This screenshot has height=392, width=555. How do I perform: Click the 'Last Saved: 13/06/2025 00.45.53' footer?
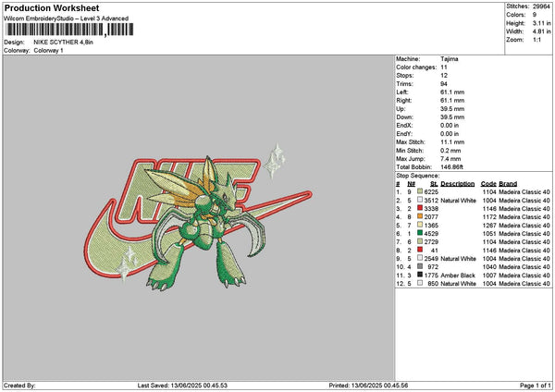[x=182, y=386]
